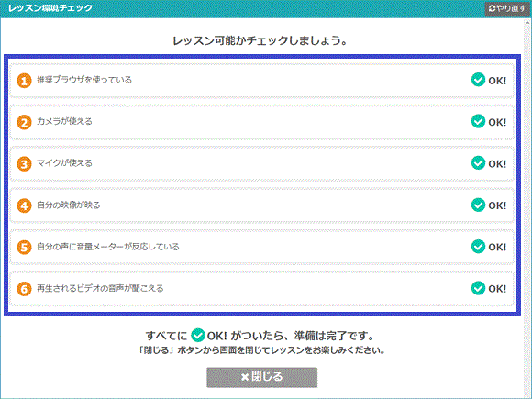532x399 pixels.
Task: Click the OK! label in the 音量メーター row
Action: 497,248
